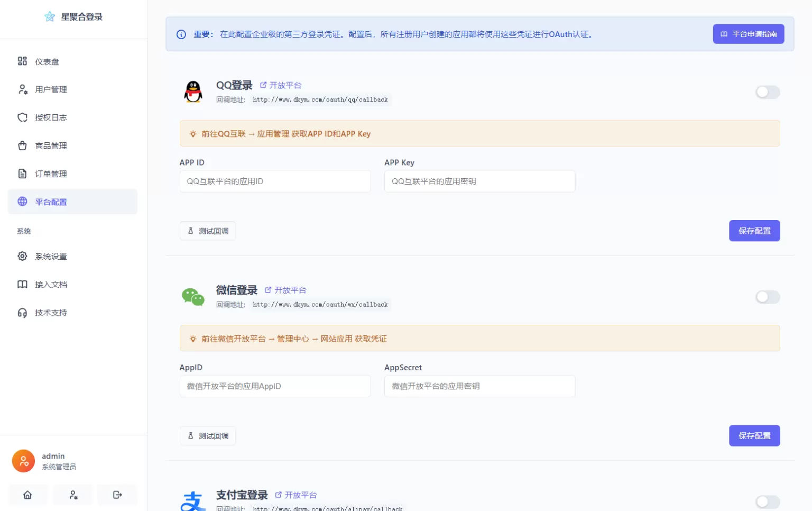Click the home icon below admin profile
The height and width of the screenshot is (511, 812).
(x=27, y=495)
